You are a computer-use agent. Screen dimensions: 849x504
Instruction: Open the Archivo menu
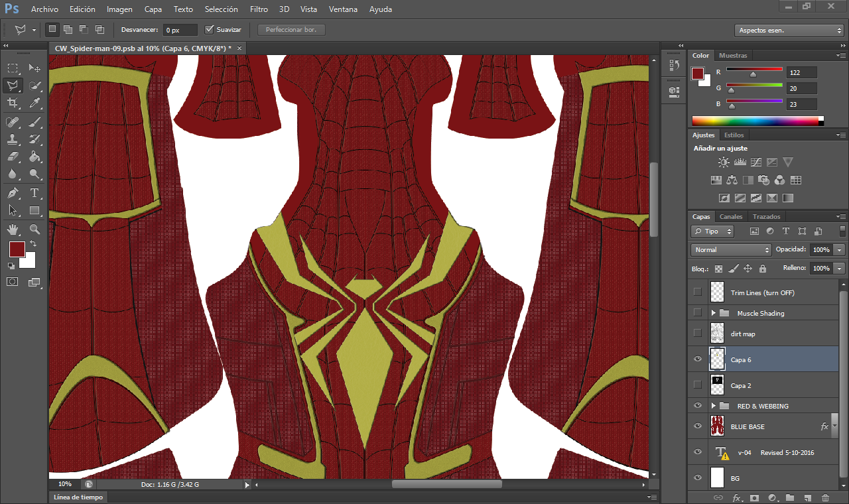pos(44,9)
